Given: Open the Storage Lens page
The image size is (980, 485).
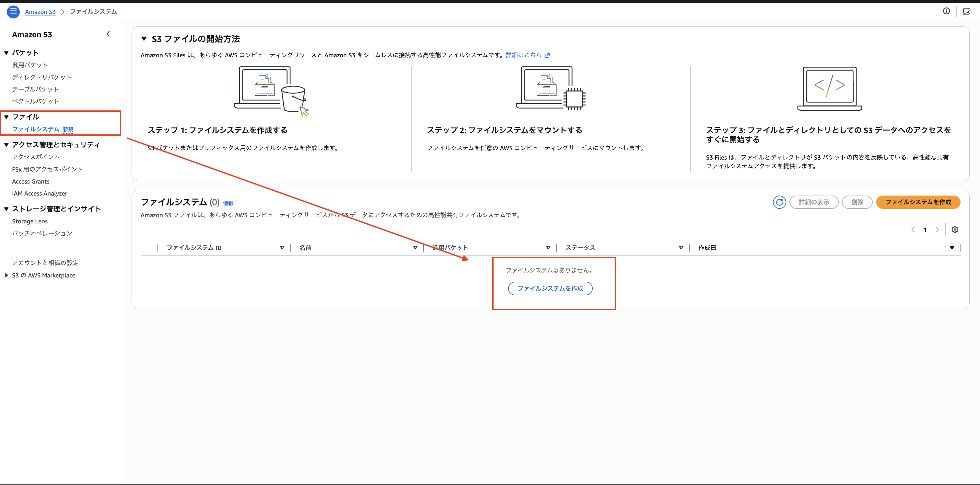Looking at the screenshot, I should point(30,221).
